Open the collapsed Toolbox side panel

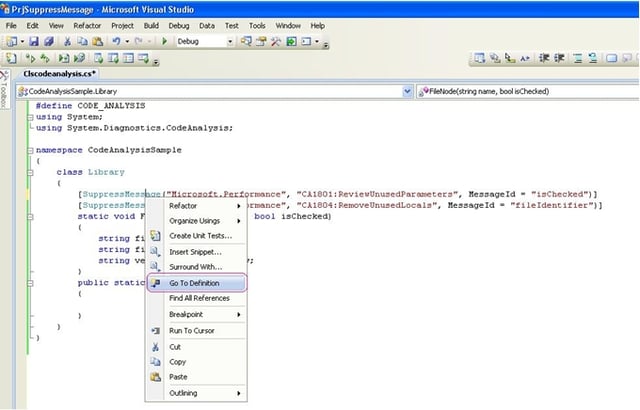click(4, 90)
